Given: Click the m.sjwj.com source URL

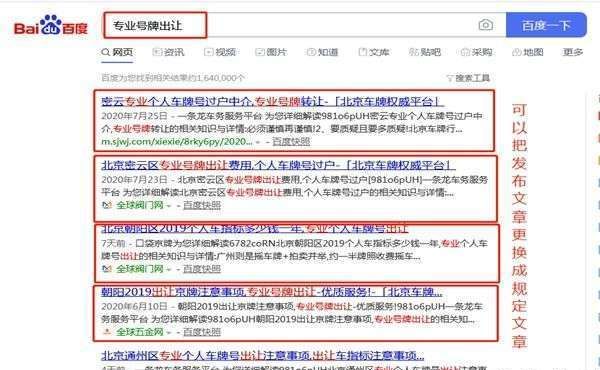Looking at the screenshot, I should pyautogui.click(x=176, y=142).
